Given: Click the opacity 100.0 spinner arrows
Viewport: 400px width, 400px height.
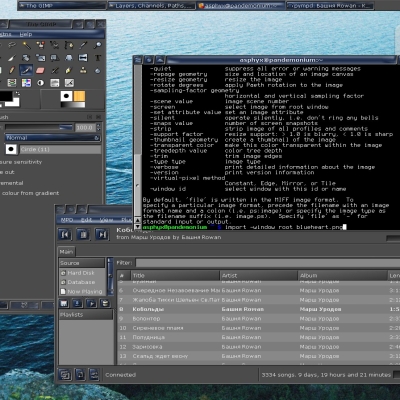Looking at the screenshot, I should coord(98,127).
